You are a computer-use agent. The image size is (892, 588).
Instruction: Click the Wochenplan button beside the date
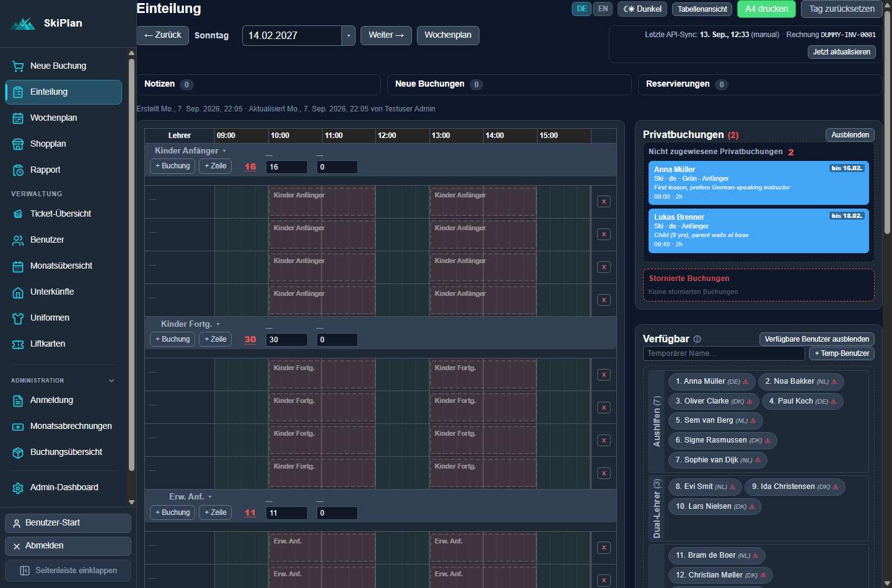click(x=448, y=35)
